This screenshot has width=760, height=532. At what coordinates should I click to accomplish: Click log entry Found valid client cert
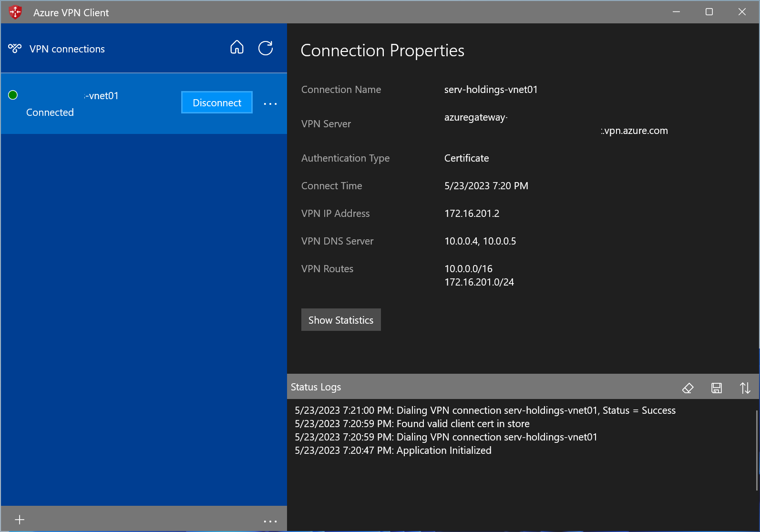[412, 424]
